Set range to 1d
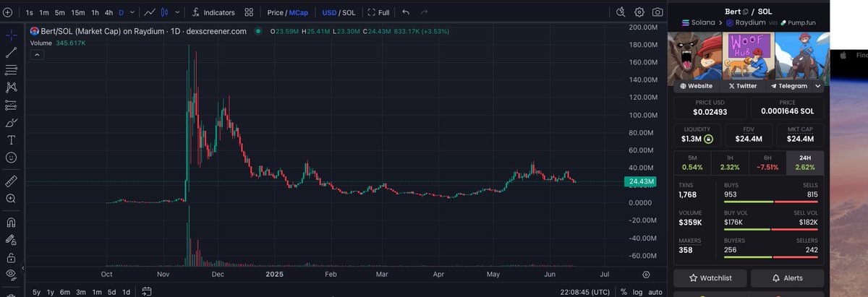This screenshot has width=868, height=297. (126, 292)
